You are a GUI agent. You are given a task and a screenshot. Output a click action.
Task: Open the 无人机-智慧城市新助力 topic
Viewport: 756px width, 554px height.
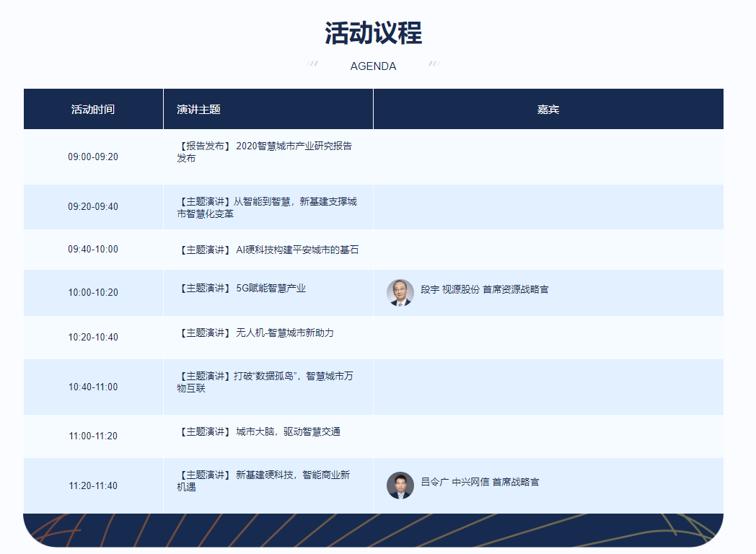point(255,333)
